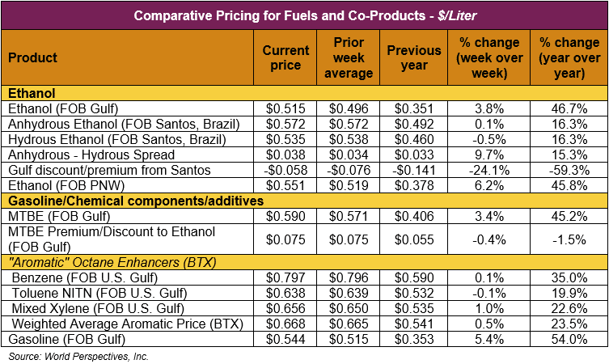
Task: Select the Benzene current price $0.797
Action: coord(286,277)
